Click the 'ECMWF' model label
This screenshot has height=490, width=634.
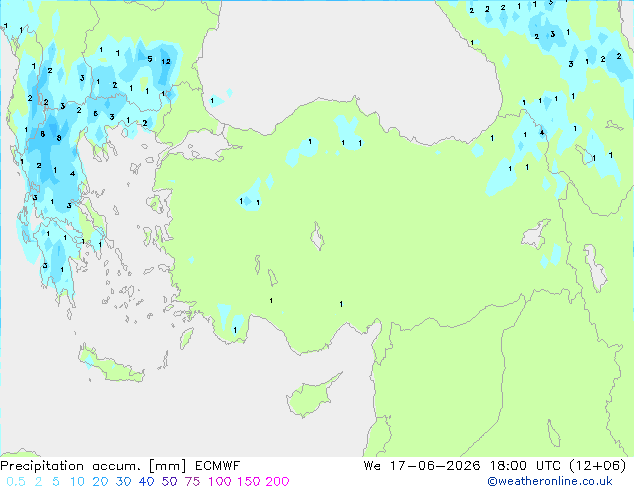pos(218,466)
